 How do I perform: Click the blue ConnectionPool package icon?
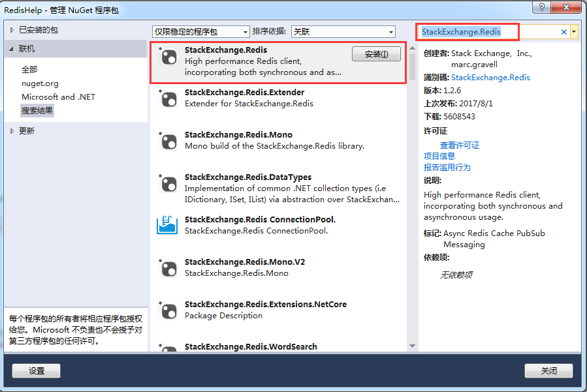tap(167, 225)
